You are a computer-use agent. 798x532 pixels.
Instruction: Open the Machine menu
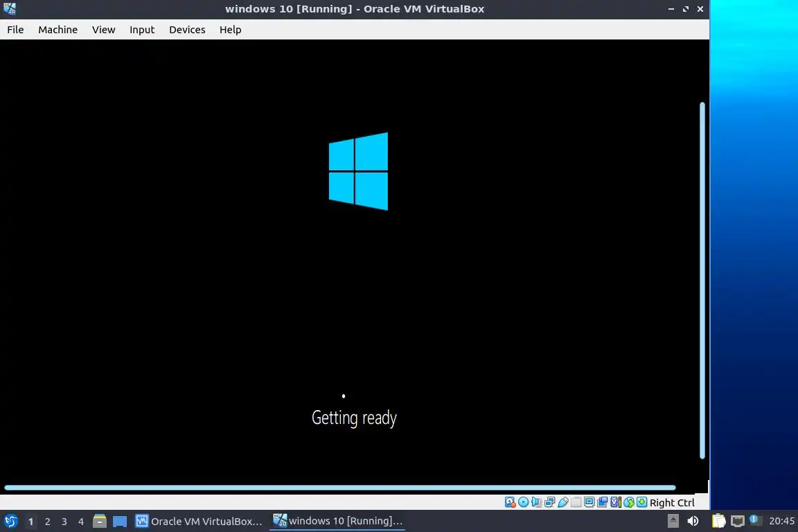(58, 30)
